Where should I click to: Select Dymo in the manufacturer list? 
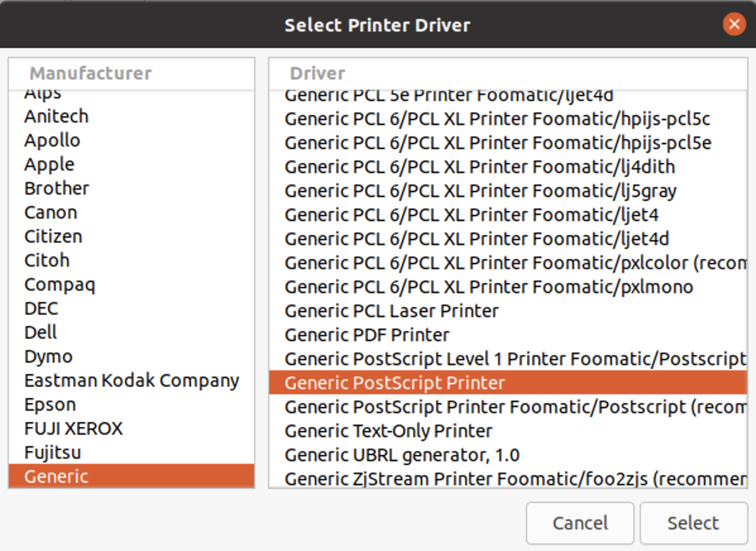pyautogui.click(x=49, y=356)
